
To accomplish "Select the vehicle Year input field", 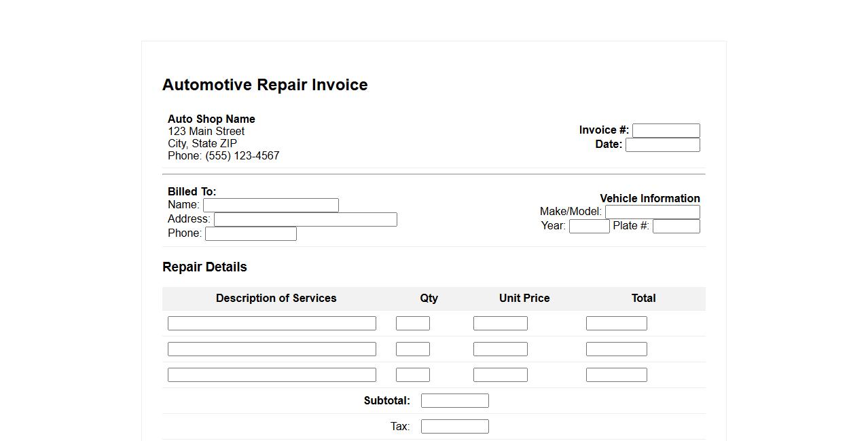I will point(589,226).
